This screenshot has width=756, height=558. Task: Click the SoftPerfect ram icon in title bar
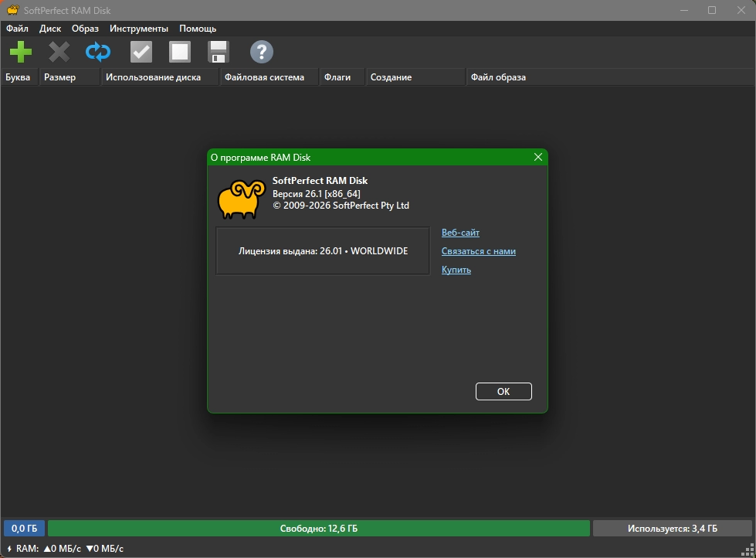pos(12,9)
